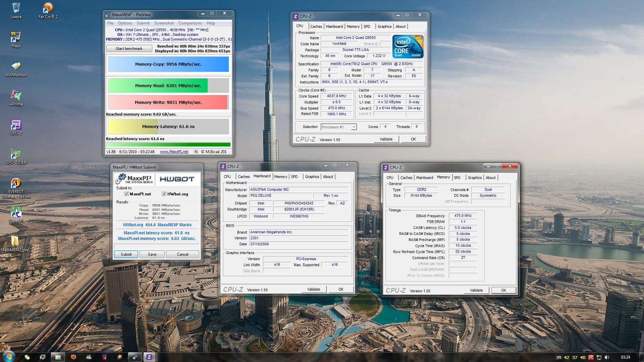644x362 pixels.
Task: Click Validate in the Memory CPU-Z window
Action: (x=476, y=290)
